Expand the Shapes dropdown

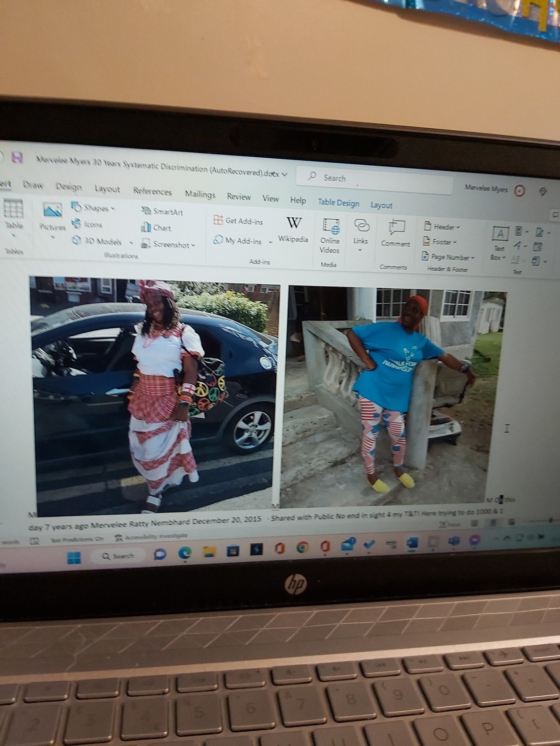pos(93,208)
